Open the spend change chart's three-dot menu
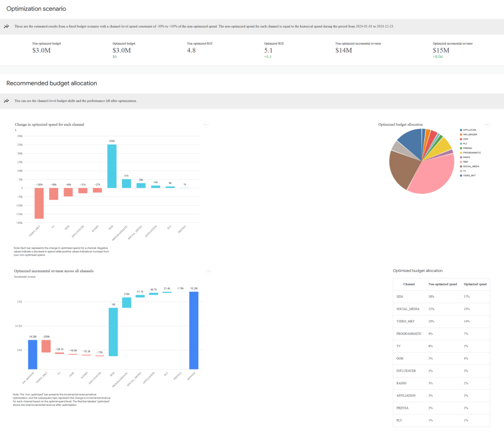Screen dimensions: 504x434 coord(206,124)
